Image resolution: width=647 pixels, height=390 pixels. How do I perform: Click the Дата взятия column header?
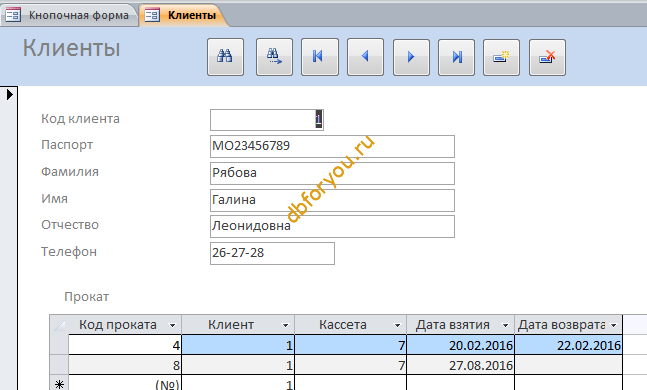pyautogui.click(x=460, y=325)
